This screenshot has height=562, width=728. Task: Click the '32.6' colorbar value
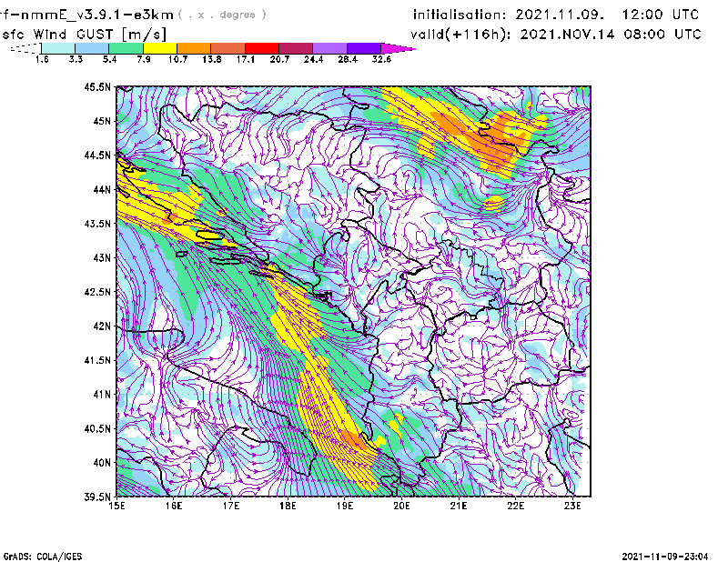(x=381, y=59)
